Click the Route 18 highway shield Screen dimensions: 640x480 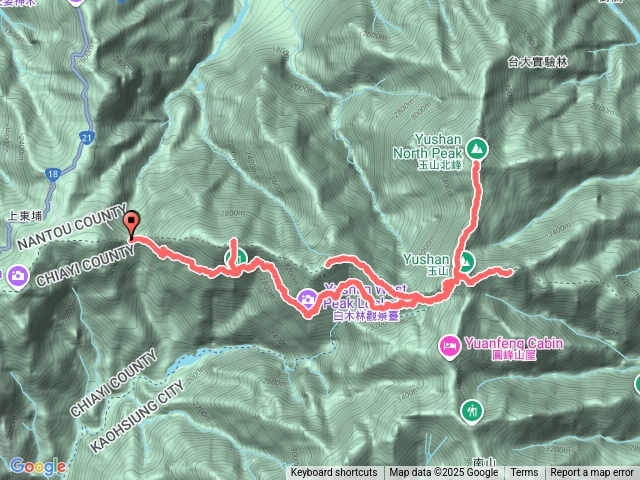click(53, 174)
